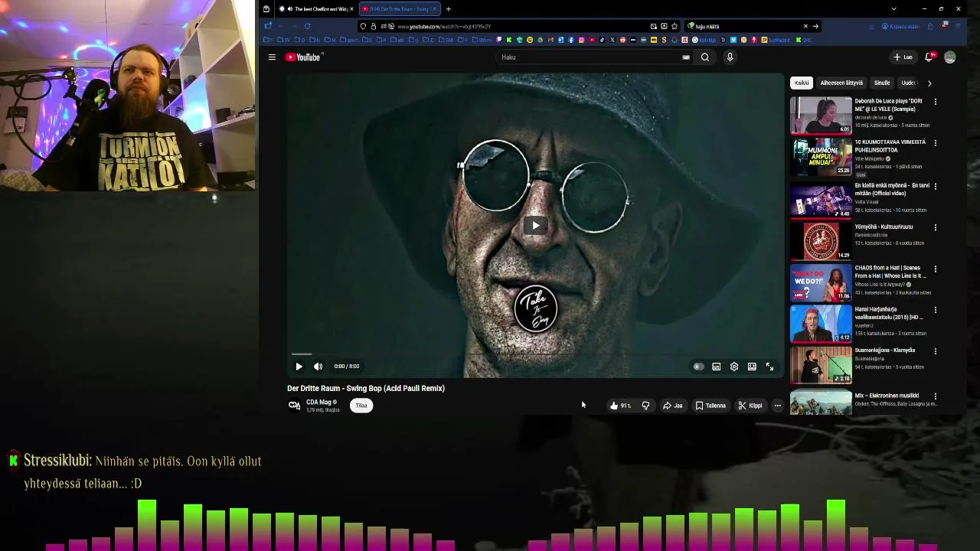Screen dimensions: 980x551
Task: Open the Mix – Elektroninen musiikki title
Action: [887, 396]
